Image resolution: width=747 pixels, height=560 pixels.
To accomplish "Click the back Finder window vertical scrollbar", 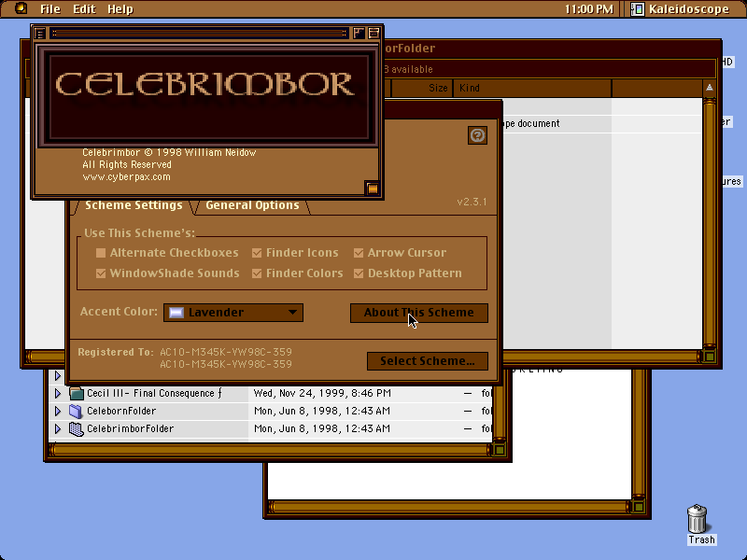I will point(710,223).
